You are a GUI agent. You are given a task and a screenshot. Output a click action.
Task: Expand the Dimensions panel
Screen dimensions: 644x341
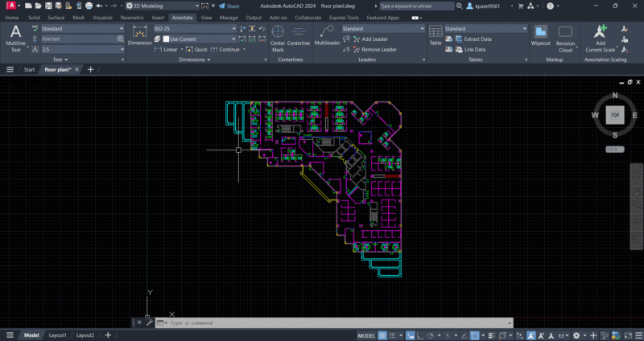(x=195, y=60)
